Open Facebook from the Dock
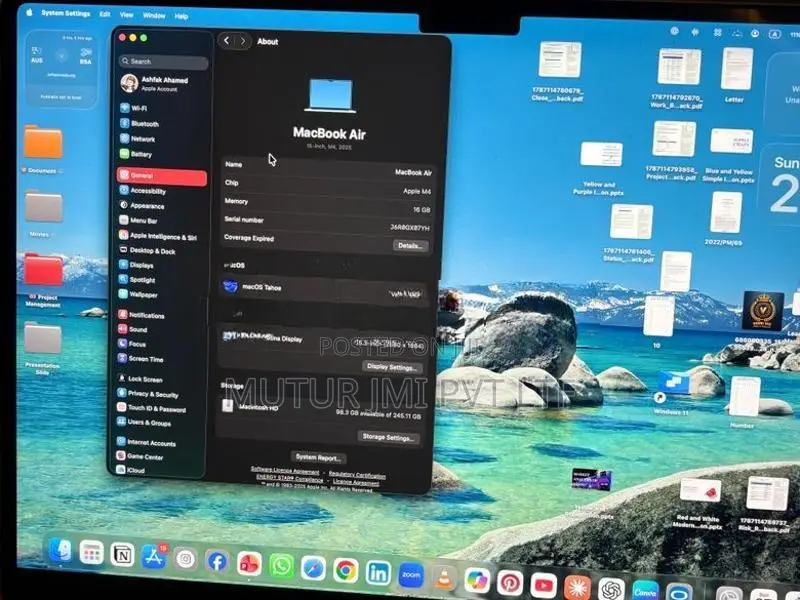The image size is (800, 600). tap(217, 561)
